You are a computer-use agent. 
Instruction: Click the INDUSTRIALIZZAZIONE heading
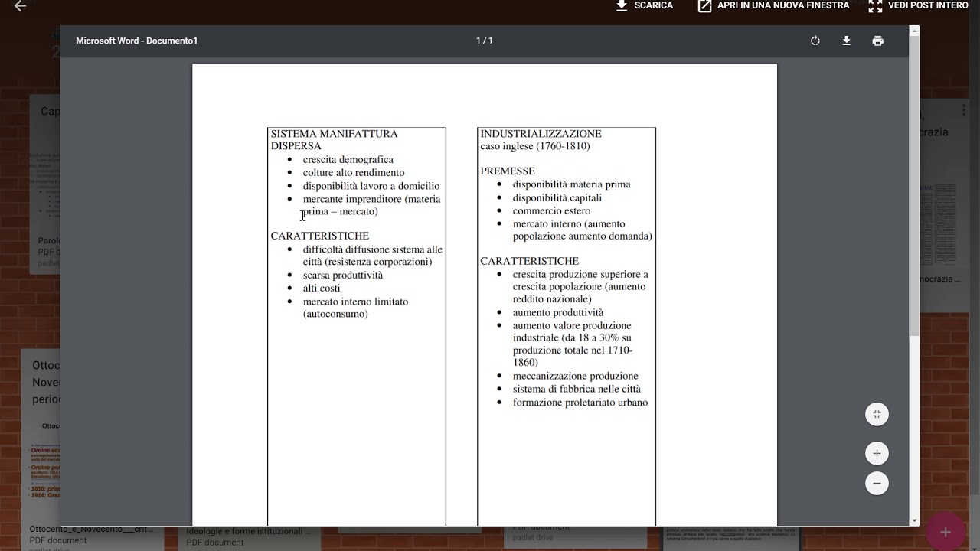(541, 134)
